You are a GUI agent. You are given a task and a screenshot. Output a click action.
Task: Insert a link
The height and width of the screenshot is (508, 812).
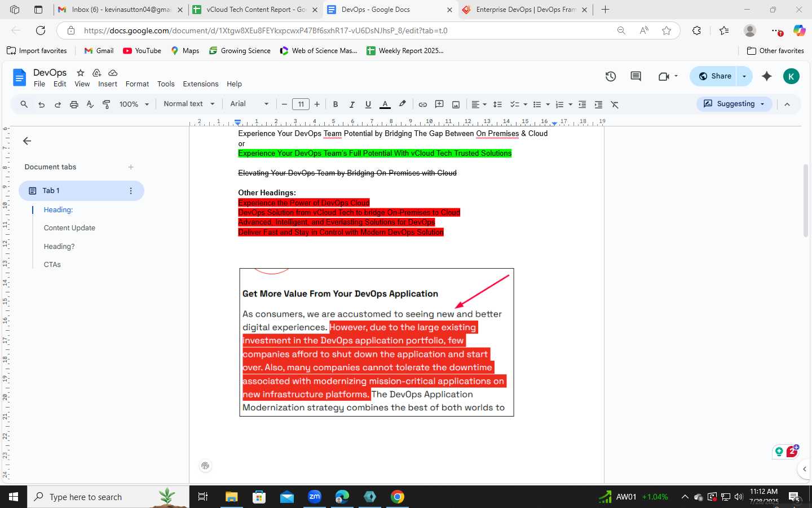tap(422, 104)
